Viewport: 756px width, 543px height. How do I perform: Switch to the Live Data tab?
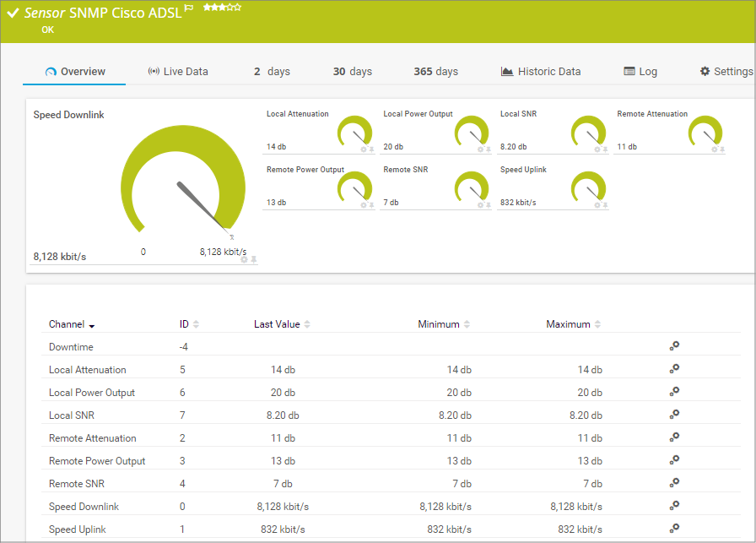coord(178,72)
